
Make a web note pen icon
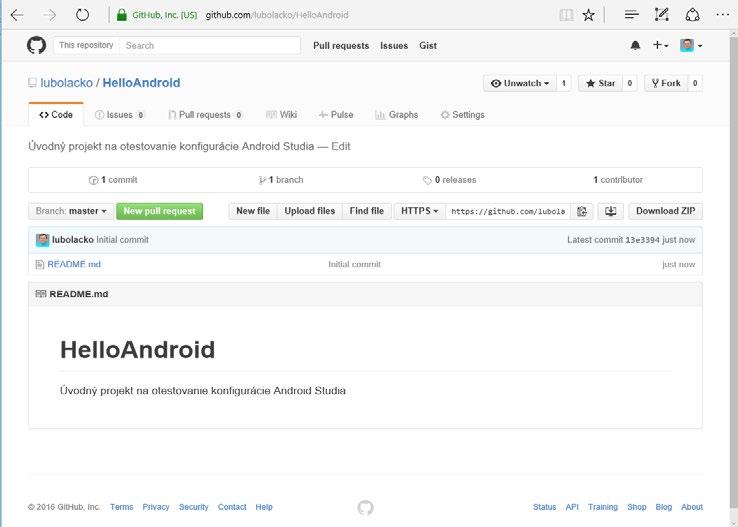[662, 15]
